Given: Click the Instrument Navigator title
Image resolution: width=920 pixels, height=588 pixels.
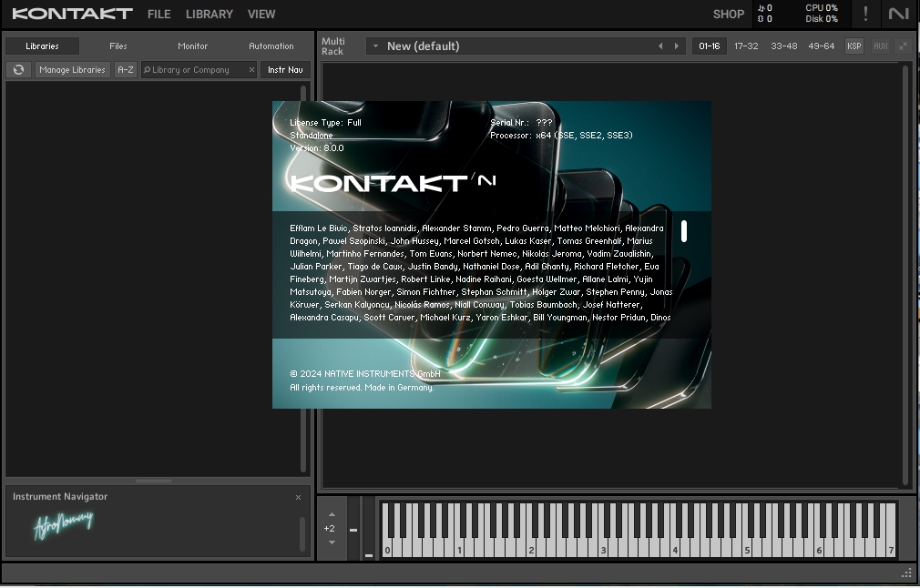Looking at the screenshot, I should [60, 497].
